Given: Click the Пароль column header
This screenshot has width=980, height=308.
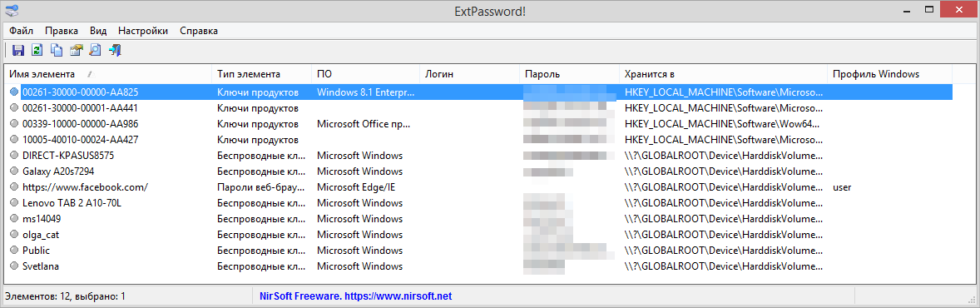Looking at the screenshot, I should 569,74.
